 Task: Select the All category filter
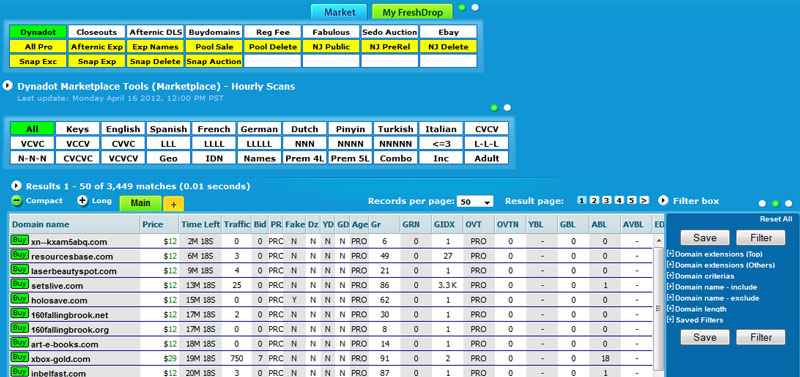[x=32, y=129]
